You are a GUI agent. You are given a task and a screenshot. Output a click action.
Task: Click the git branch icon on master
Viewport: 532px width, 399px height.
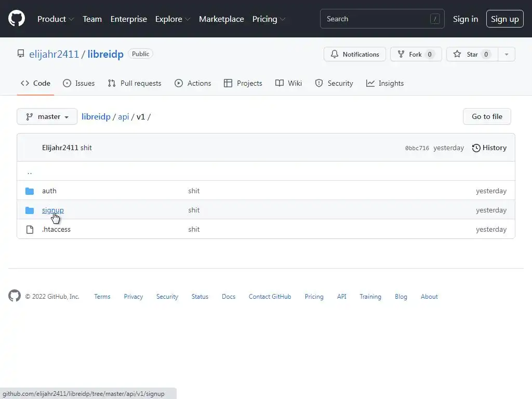[x=30, y=117]
